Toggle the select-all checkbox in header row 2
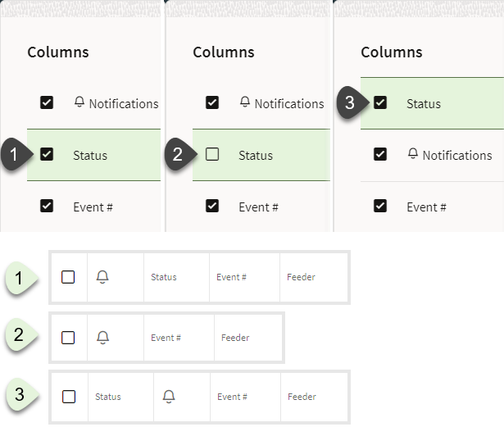This screenshot has height=427, width=504. pos(69,337)
